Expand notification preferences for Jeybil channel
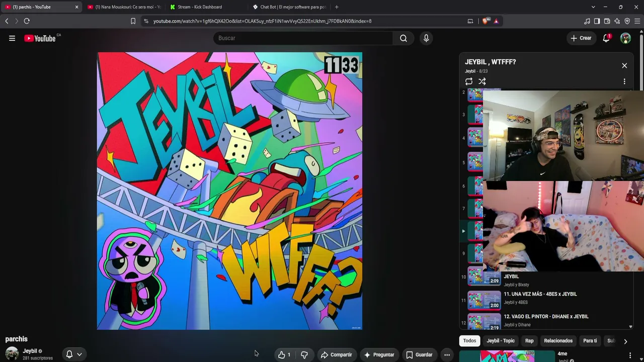This screenshot has width=644, height=362. tap(74, 354)
